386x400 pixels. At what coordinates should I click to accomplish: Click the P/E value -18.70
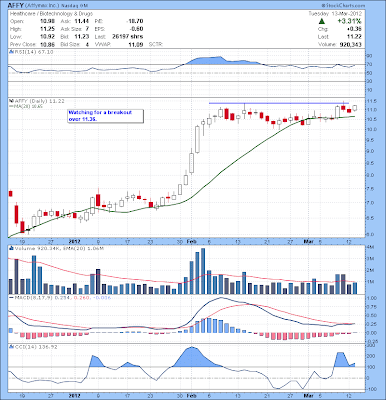[x=135, y=21]
